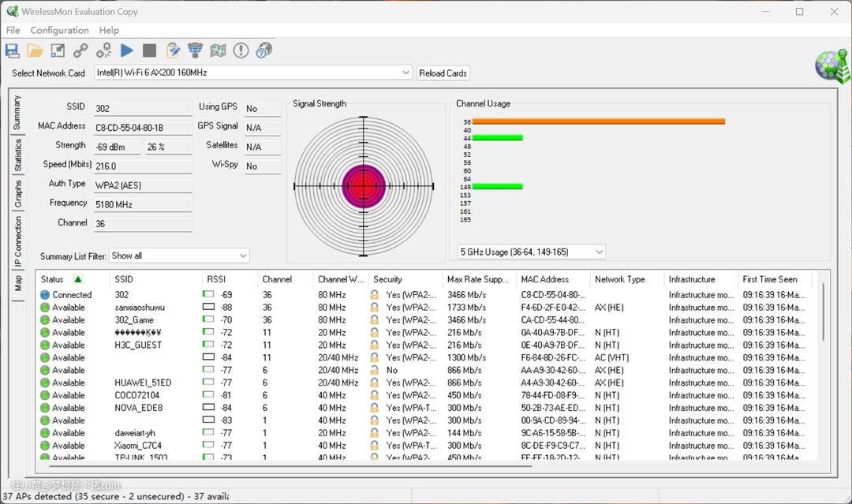
Task: Switch to the Statistics side tab
Action: click(17, 155)
